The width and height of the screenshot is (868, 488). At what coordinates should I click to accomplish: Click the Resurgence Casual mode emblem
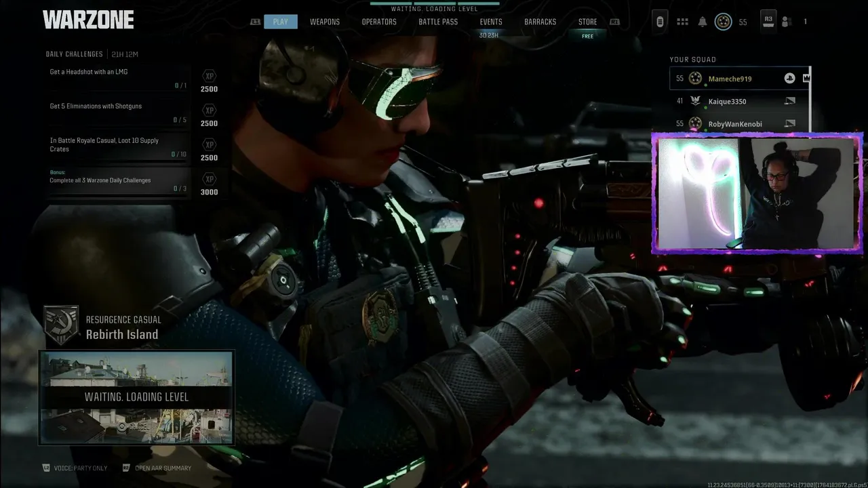tap(61, 325)
